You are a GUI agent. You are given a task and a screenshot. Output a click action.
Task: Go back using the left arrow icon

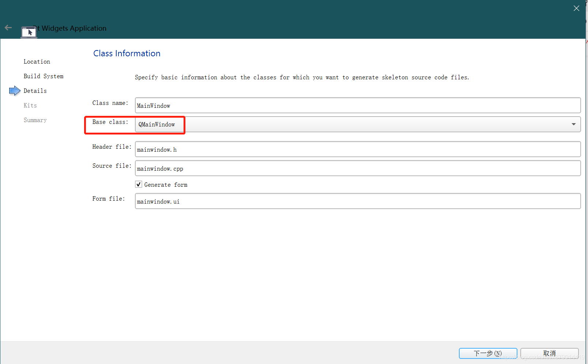(x=8, y=28)
